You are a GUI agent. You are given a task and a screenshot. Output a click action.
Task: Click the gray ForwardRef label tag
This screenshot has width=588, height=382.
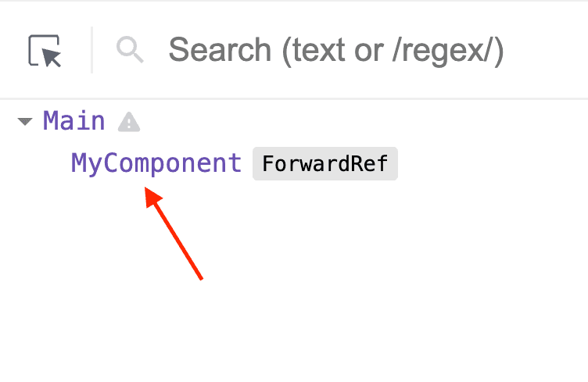tap(324, 164)
